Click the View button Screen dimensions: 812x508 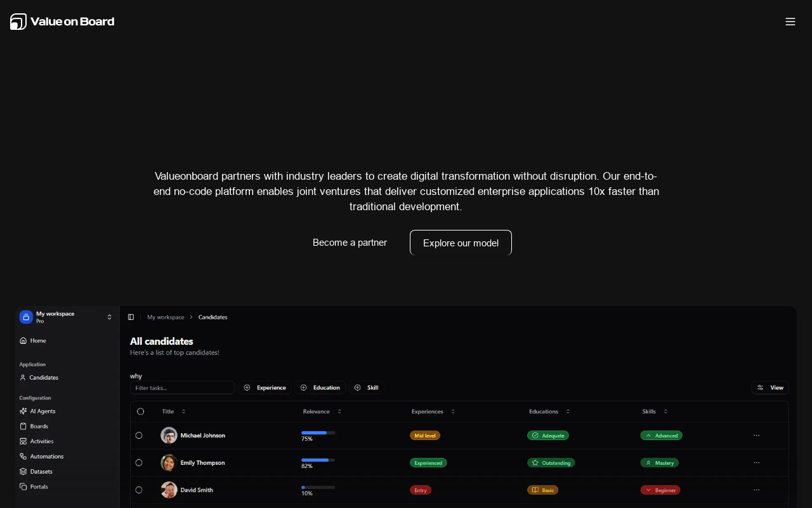pos(770,387)
